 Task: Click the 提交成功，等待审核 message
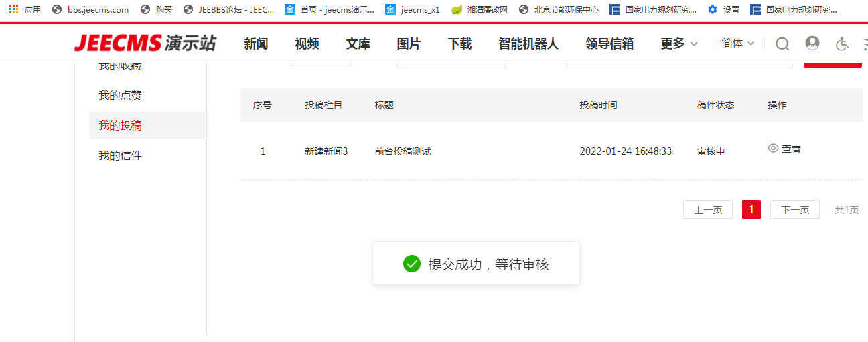(x=489, y=264)
